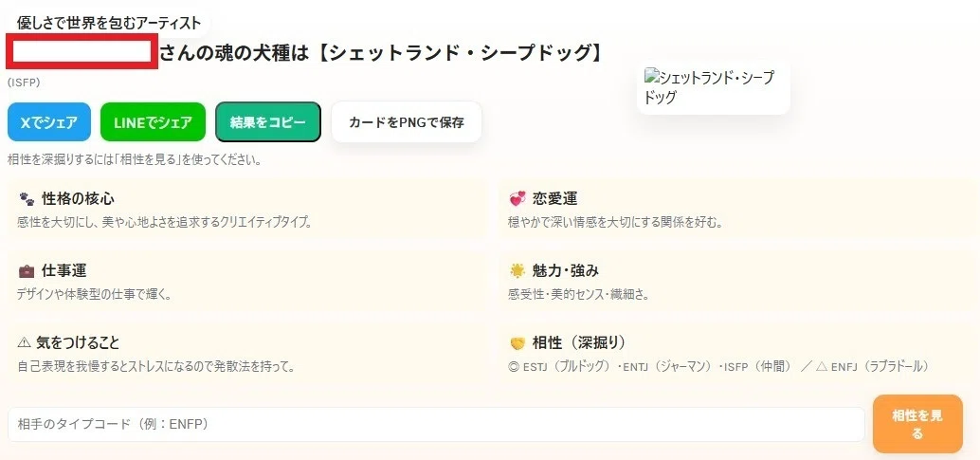
Task: Click the handshake icon next to 相性（深掘り）
Action: (x=517, y=343)
